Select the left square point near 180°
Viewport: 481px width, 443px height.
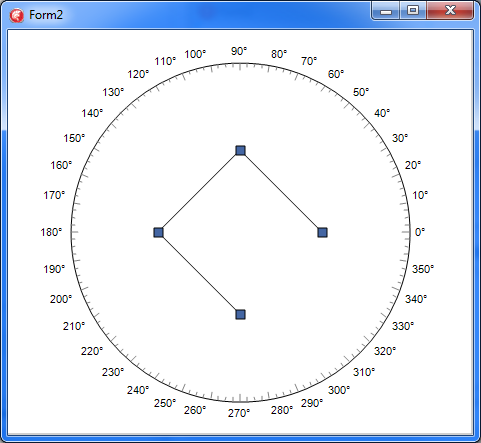coord(158,232)
